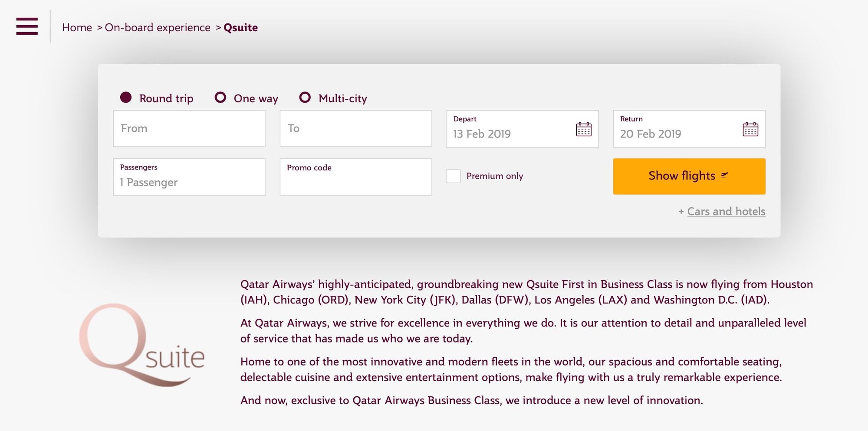This screenshot has width=868, height=431.
Task: Choose the Multi-city trip option
Action: [305, 98]
